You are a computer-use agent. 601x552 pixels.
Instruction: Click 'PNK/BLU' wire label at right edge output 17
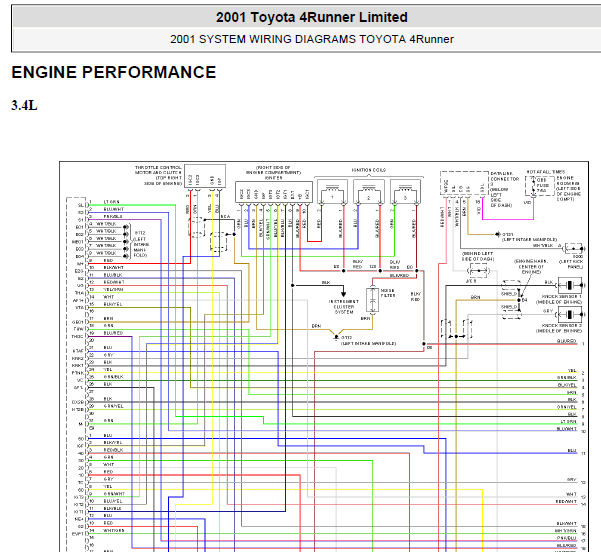(567, 538)
